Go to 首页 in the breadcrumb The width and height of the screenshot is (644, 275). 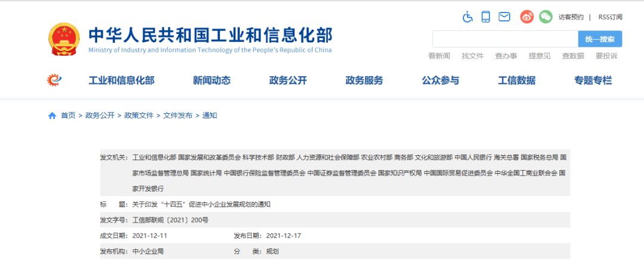[x=68, y=116]
